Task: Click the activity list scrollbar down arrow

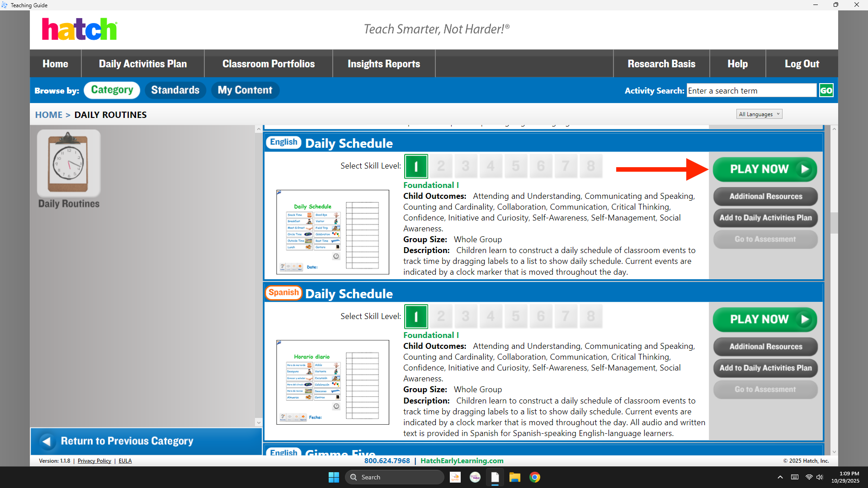Action: click(x=834, y=452)
